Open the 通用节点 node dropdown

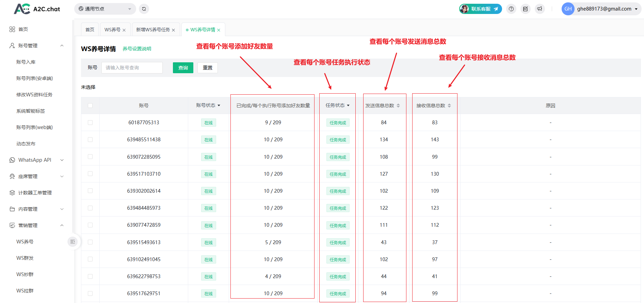(105, 9)
